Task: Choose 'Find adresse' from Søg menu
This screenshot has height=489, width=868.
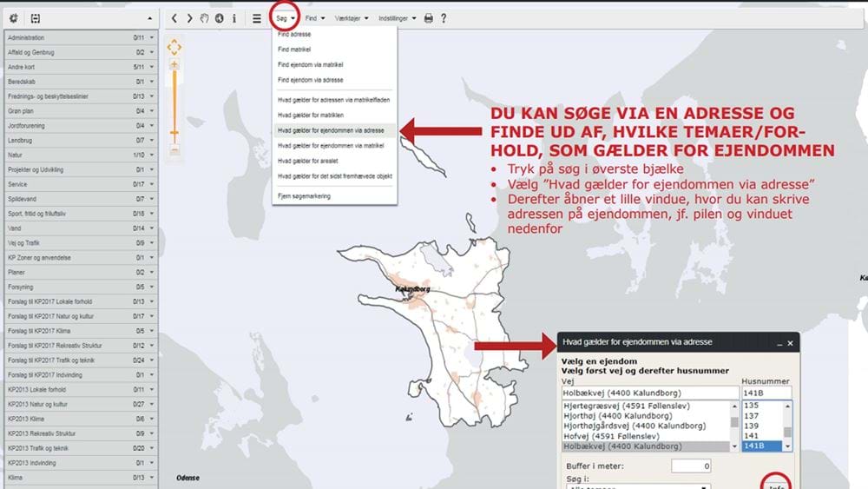Action: [294, 35]
